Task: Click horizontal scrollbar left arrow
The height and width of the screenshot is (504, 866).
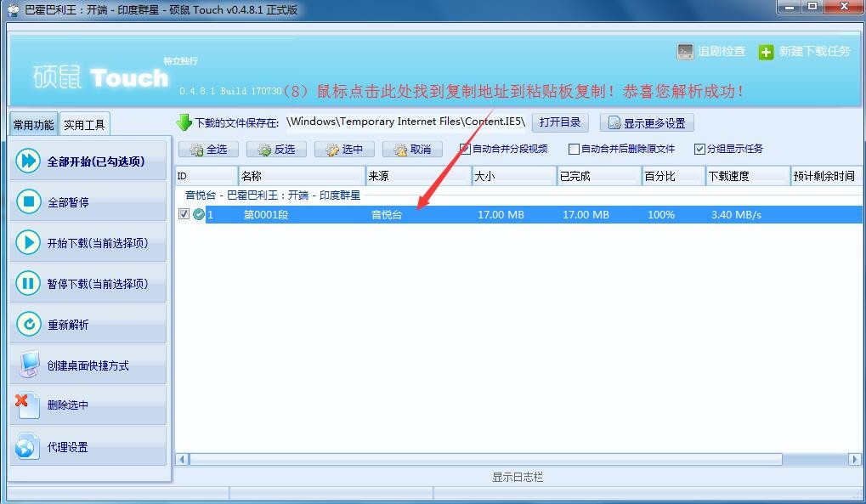Action: (182, 459)
